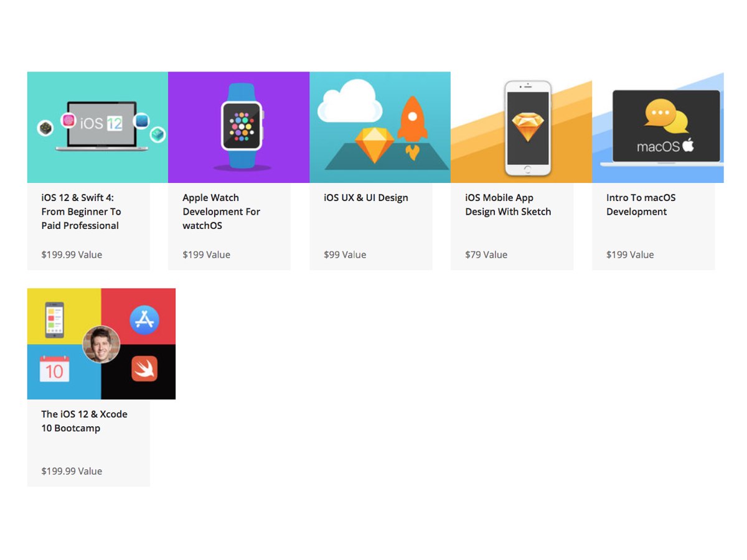Click $199.99 Value under iOS 12 & Swift 4
The height and width of the screenshot is (560, 747).
[72, 254]
